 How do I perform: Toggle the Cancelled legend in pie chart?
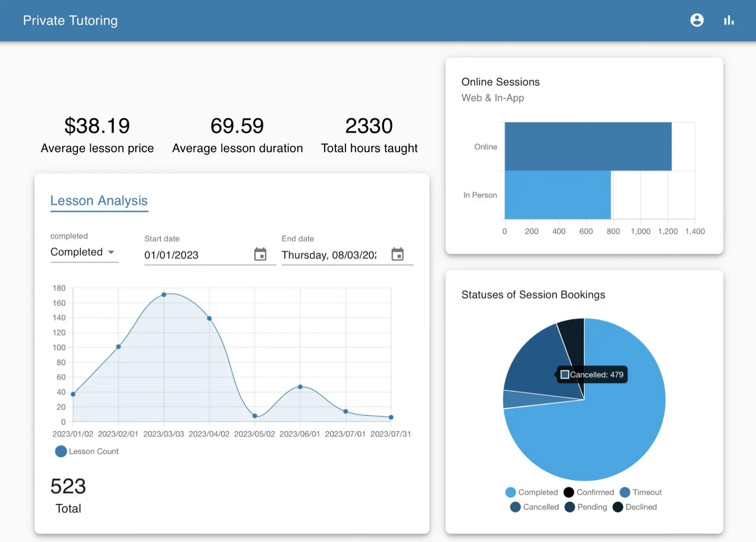click(534, 507)
